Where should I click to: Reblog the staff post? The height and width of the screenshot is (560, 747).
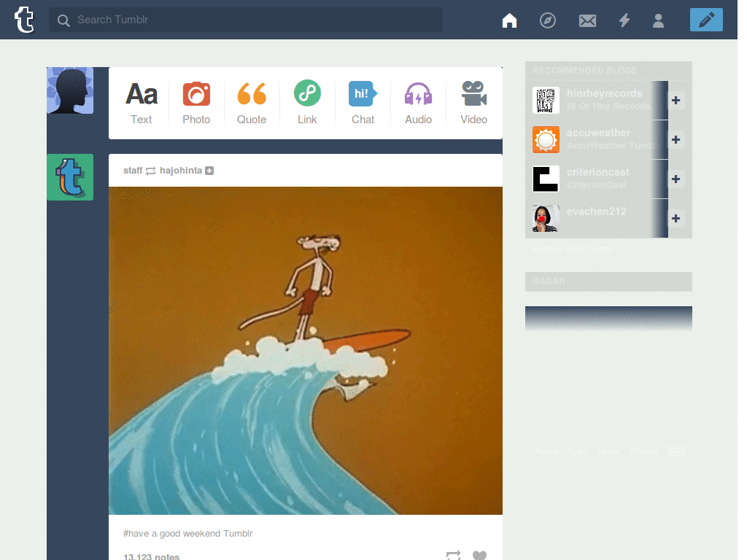(453, 555)
